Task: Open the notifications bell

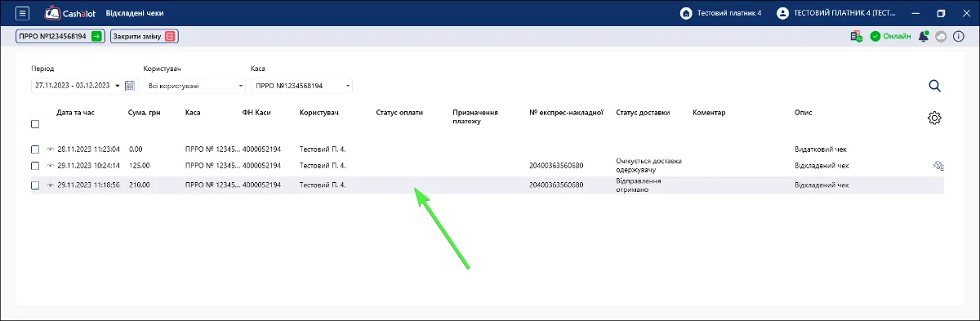Action: click(924, 37)
